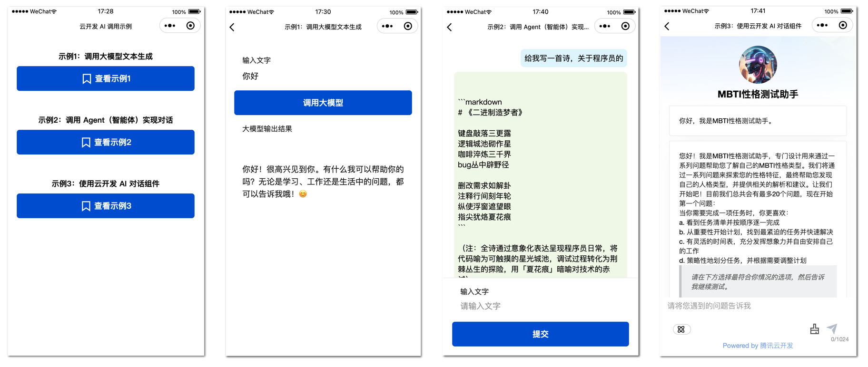
Task: Tap the circle capsule icon on the 示例3 screen
Action: pyautogui.click(x=843, y=25)
